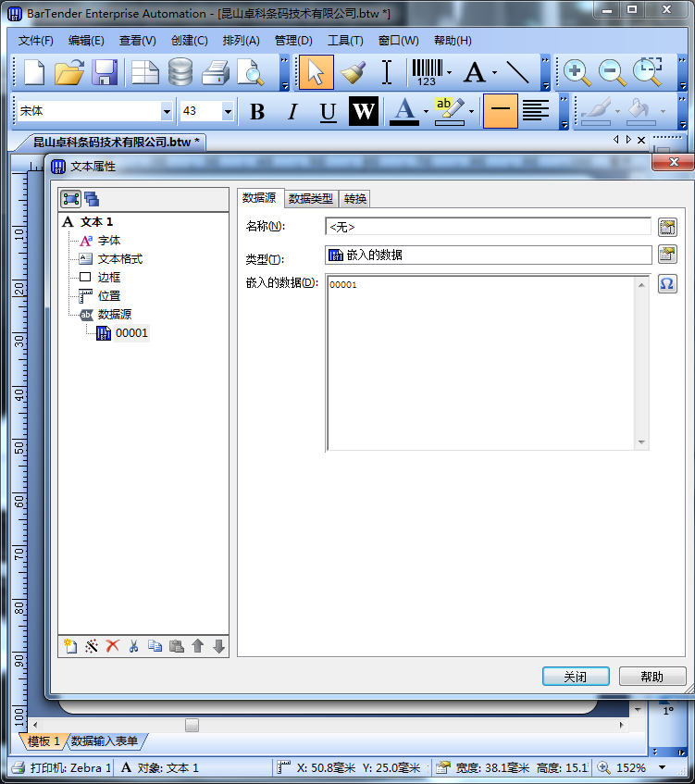695x784 pixels.
Task: Open font color dropdown arrow
Action: [x=426, y=111]
